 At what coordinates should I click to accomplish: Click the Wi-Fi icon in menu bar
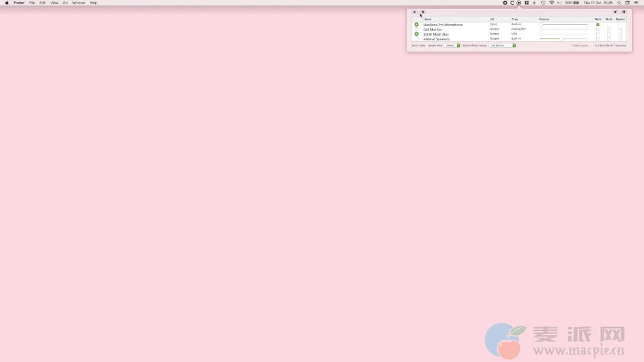pos(552,3)
